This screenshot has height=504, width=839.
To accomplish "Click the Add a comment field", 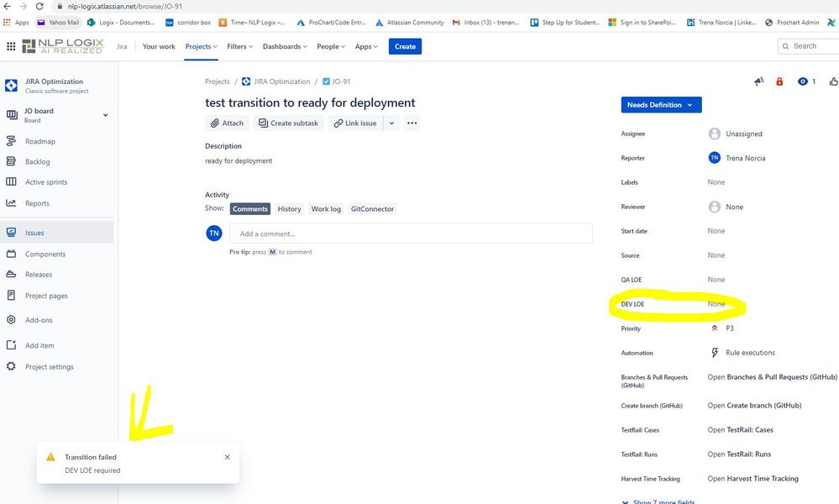I will pyautogui.click(x=411, y=234).
